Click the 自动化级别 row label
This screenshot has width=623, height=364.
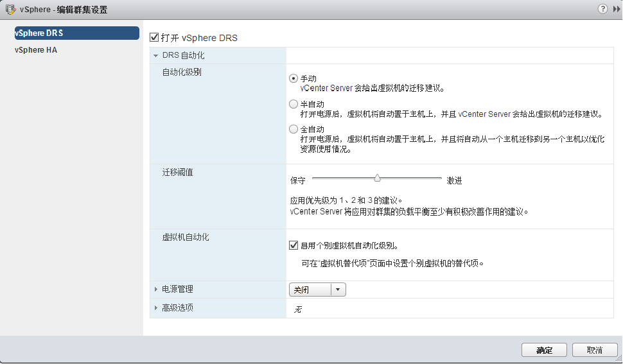(x=182, y=73)
